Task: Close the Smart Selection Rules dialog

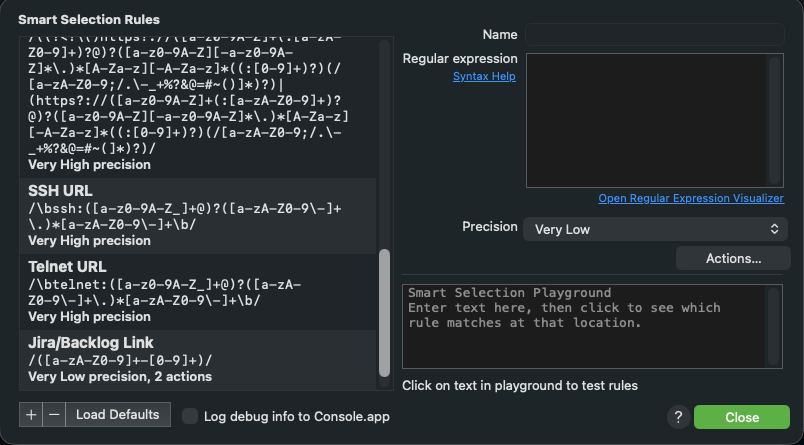Action: pyautogui.click(x=741, y=417)
